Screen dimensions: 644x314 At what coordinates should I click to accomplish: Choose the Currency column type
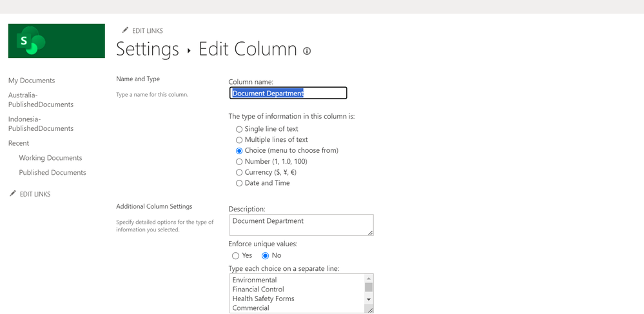[x=239, y=173]
